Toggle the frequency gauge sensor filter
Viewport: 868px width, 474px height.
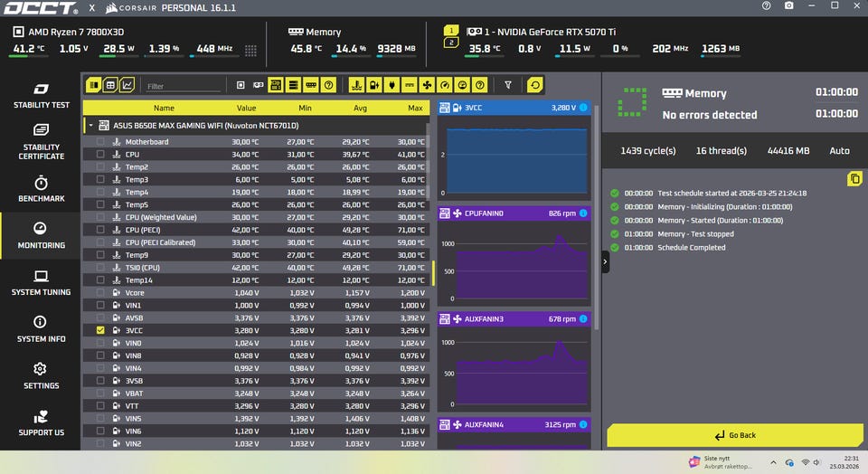click(445, 85)
